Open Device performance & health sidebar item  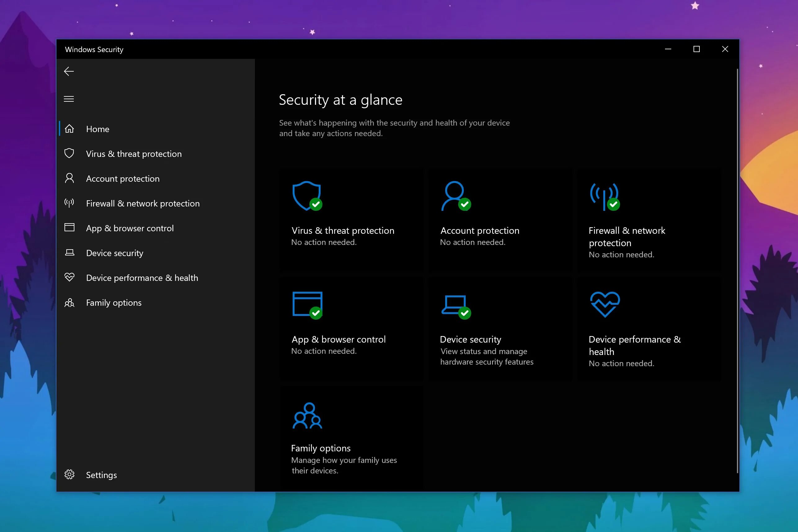[x=142, y=277]
